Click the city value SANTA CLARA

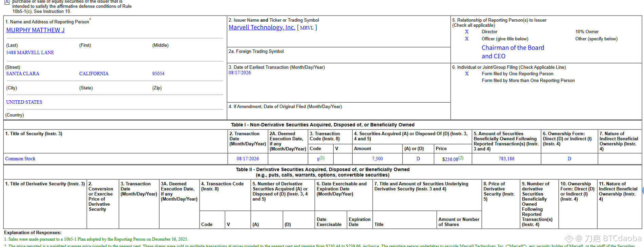[23, 74]
